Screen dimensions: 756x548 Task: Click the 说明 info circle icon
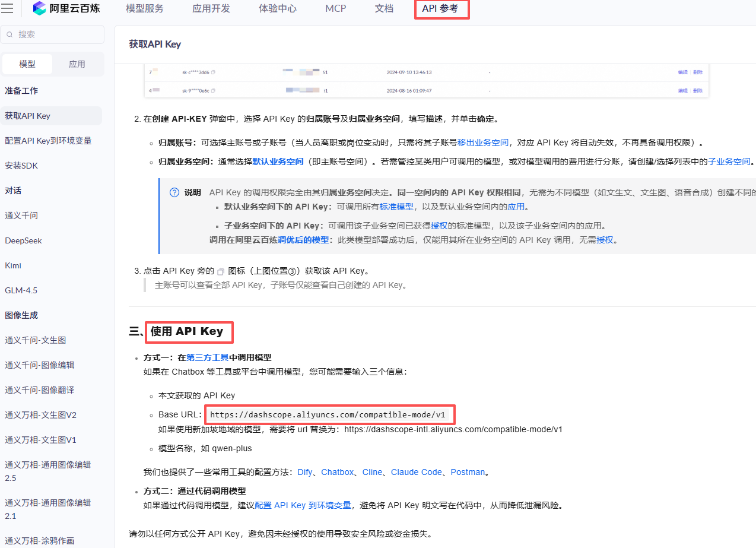coord(174,192)
